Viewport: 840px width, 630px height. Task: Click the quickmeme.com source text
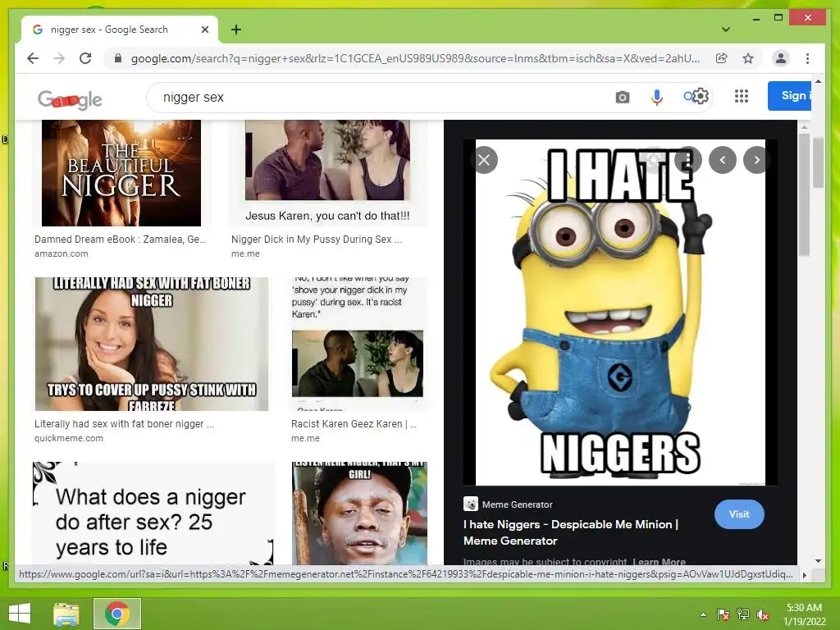(69, 438)
